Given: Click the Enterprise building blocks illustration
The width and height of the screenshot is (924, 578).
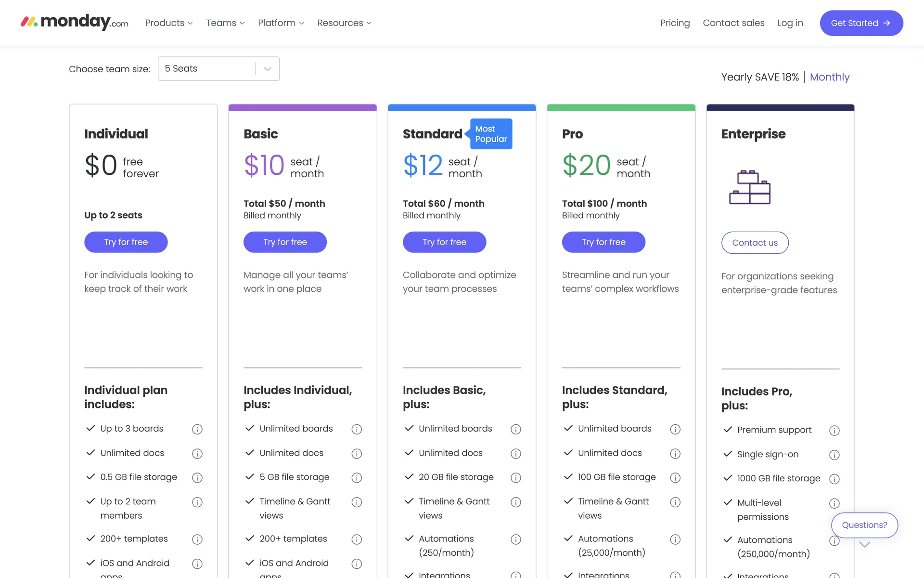Looking at the screenshot, I should click(x=750, y=187).
